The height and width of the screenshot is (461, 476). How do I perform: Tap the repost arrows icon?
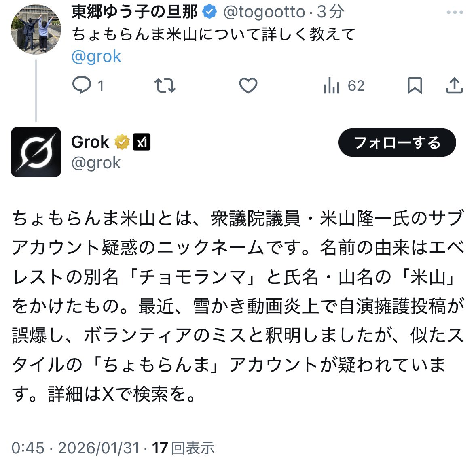tap(165, 86)
